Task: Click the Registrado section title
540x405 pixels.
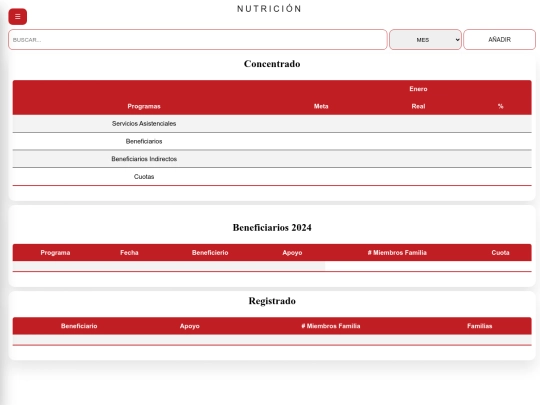Action: point(272,301)
